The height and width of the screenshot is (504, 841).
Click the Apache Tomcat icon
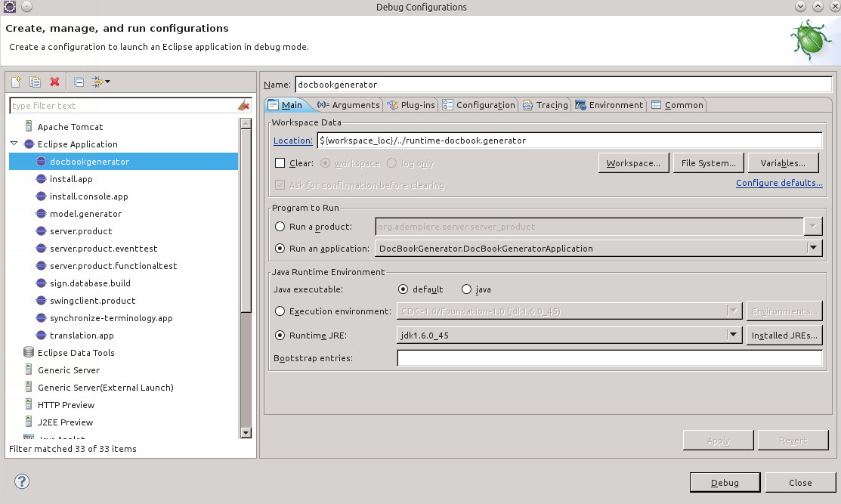(29, 126)
